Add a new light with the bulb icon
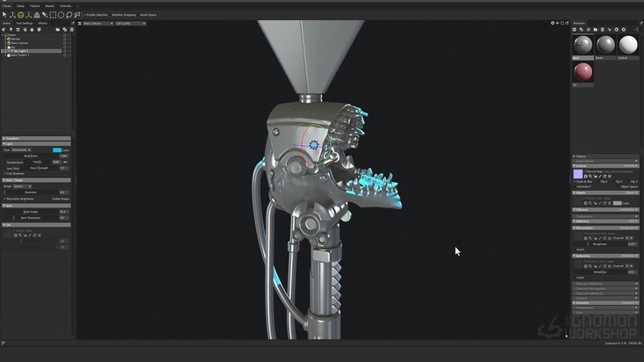 click(11, 30)
